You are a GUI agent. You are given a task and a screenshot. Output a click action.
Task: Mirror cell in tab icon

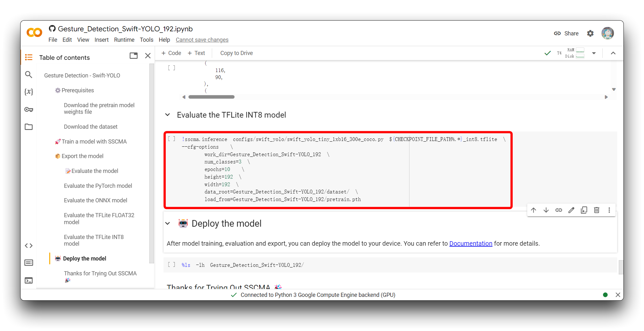click(584, 210)
